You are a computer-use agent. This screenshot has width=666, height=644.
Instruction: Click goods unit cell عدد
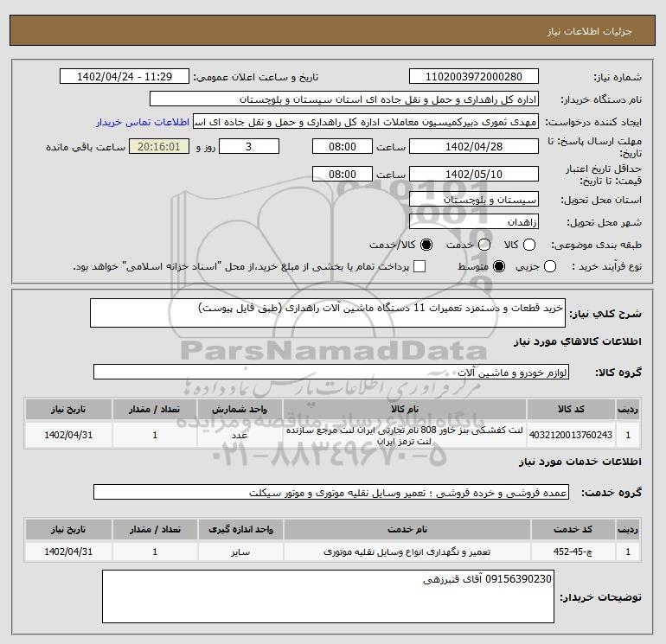[x=240, y=435]
